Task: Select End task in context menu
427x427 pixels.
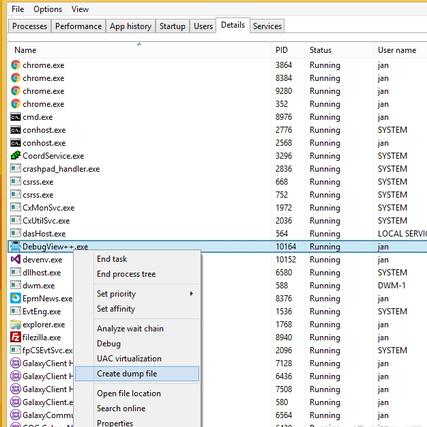Action: pyautogui.click(x=112, y=259)
